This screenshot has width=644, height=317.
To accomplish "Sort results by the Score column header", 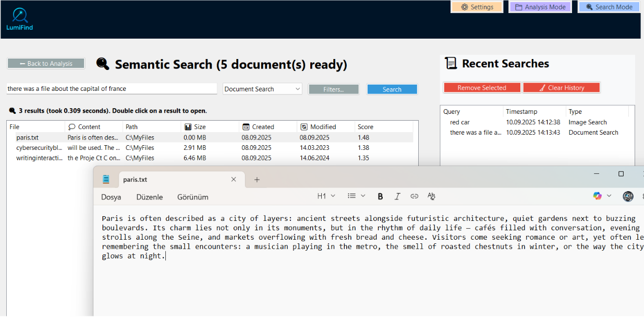I will [365, 126].
